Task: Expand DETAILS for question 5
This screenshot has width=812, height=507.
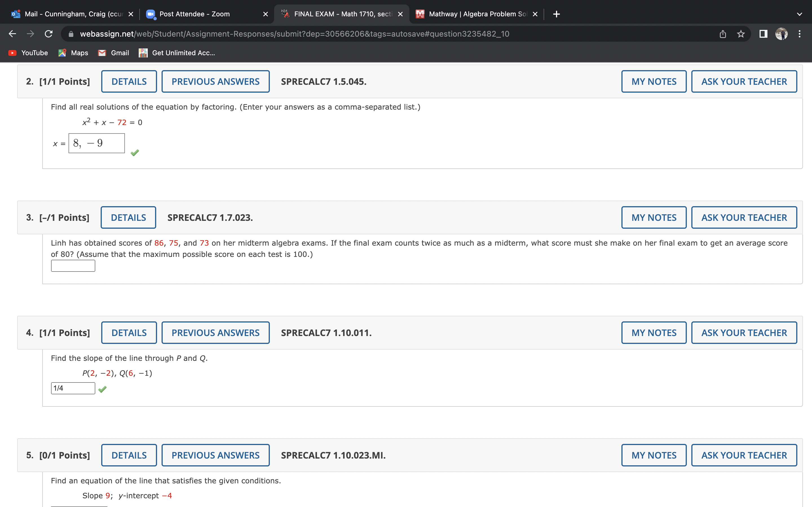Action: click(x=129, y=455)
